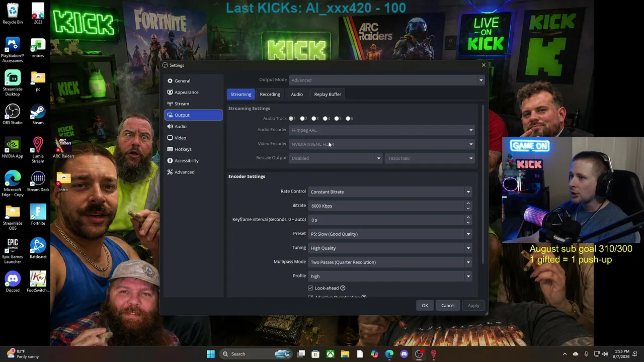The image size is (644, 362).
Task: Launch Fortnite from the desktop
Action: click(x=38, y=215)
